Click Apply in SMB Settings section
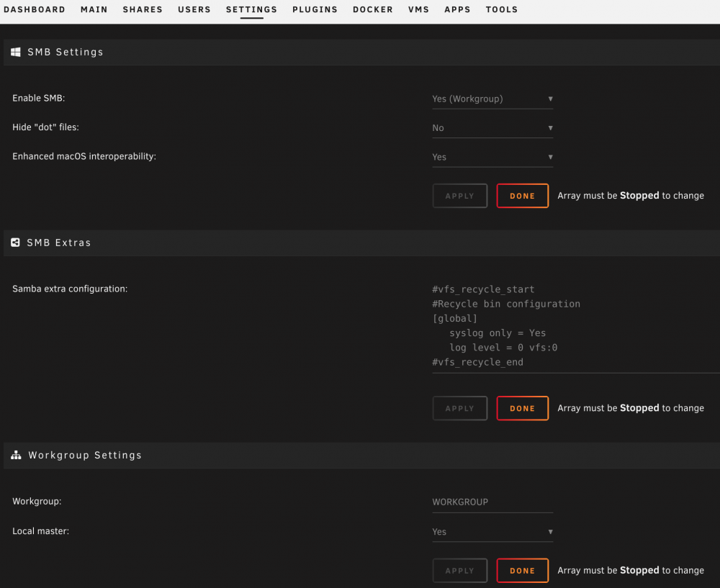Viewport: 720px width, 588px height. 459,196
